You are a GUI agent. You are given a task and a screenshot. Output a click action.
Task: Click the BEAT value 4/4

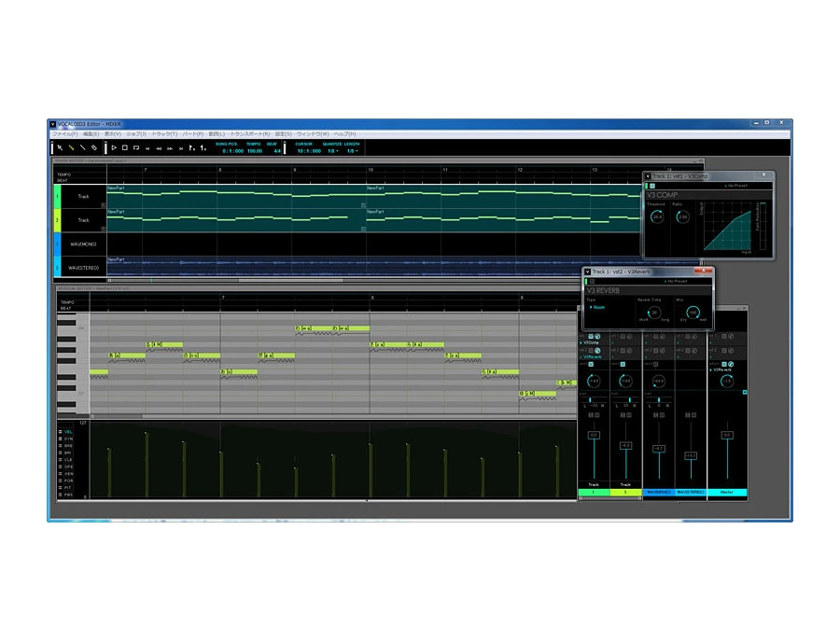coord(277,151)
